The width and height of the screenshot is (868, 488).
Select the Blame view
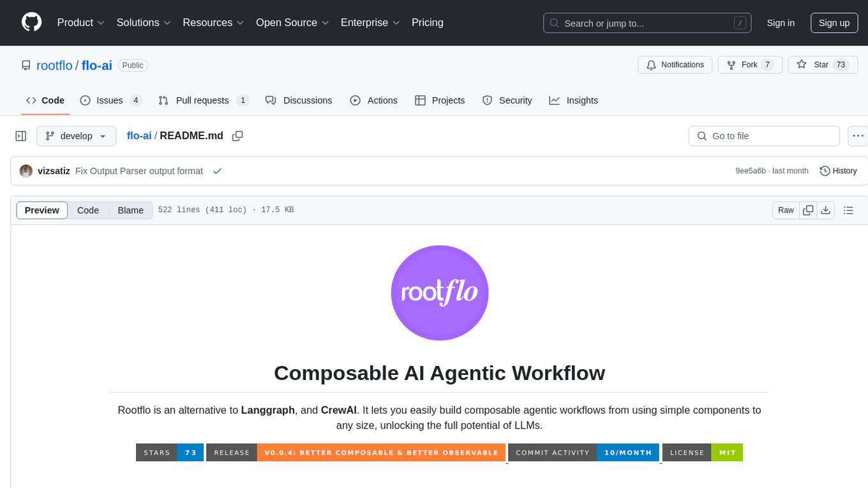pyautogui.click(x=130, y=210)
